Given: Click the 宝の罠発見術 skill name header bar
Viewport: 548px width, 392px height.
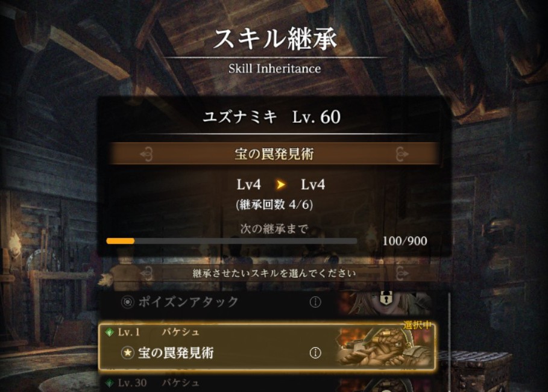Looking at the screenshot, I should (x=274, y=154).
